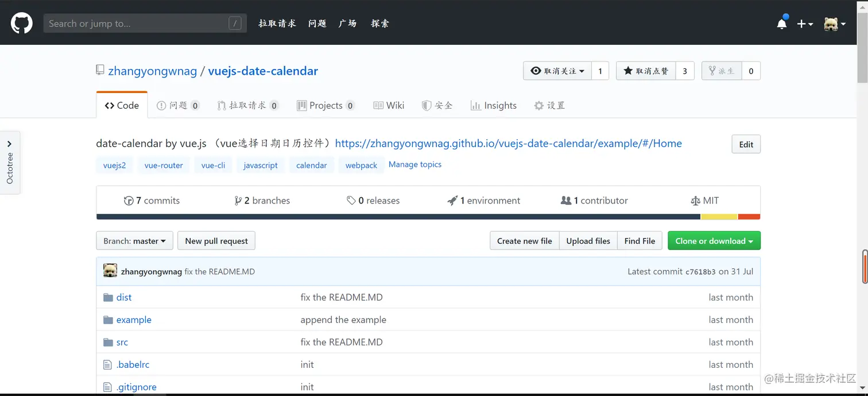This screenshot has height=396, width=868.
Task: Open 探索 in top navigation
Action: (380, 24)
